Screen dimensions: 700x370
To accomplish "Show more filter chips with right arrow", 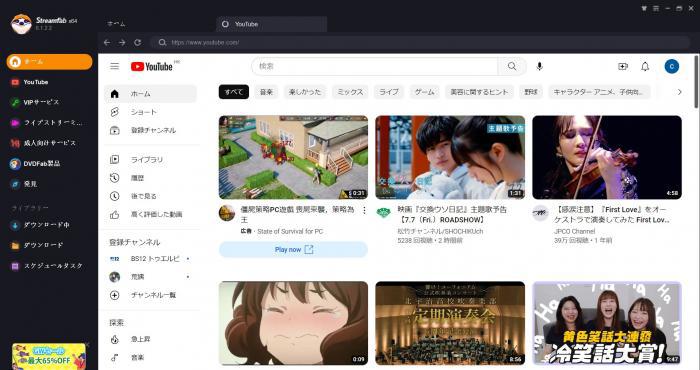I will pyautogui.click(x=679, y=92).
